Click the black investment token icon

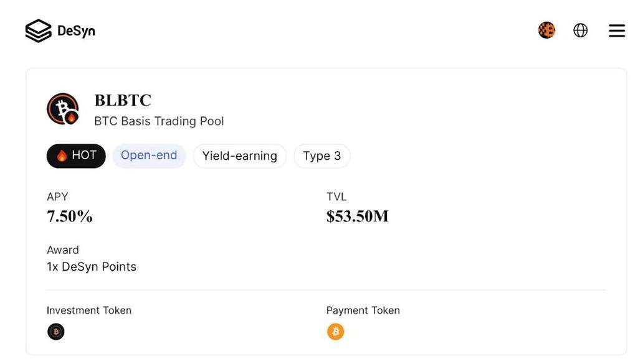click(x=56, y=332)
